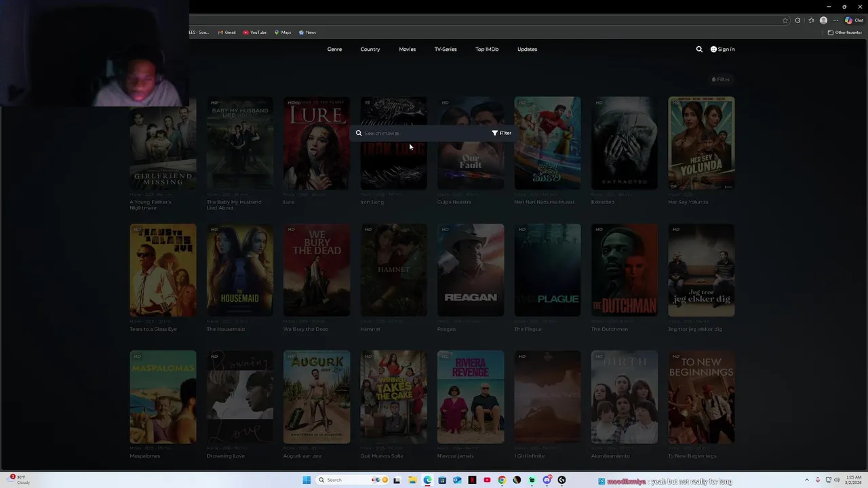Open the Extracted movie poster

coord(625,143)
